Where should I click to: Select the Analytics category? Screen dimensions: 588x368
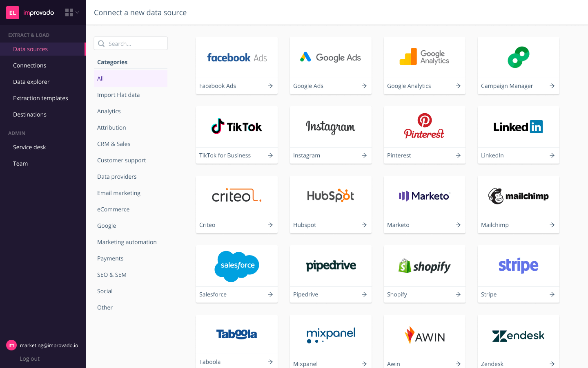(109, 111)
